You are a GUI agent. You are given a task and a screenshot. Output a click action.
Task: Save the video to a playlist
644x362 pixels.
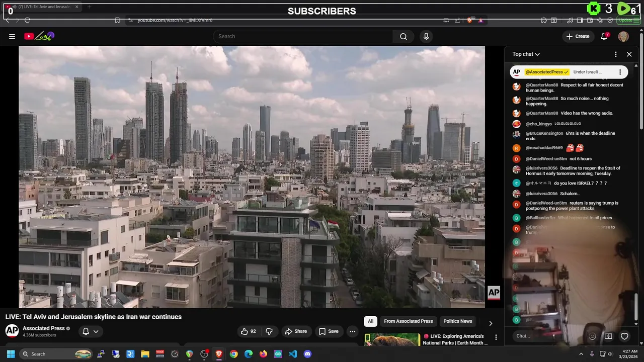pyautogui.click(x=329, y=331)
